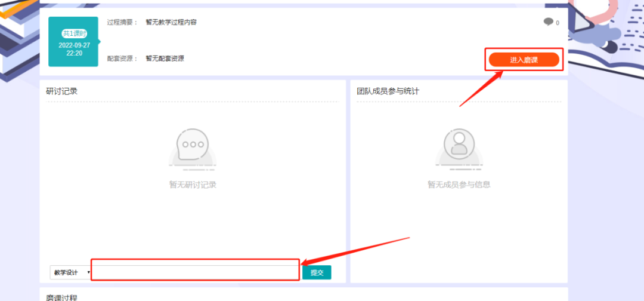The height and width of the screenshot is (301, 644).
Task: Focus the discussion comment input field
Action: (196, 272)
